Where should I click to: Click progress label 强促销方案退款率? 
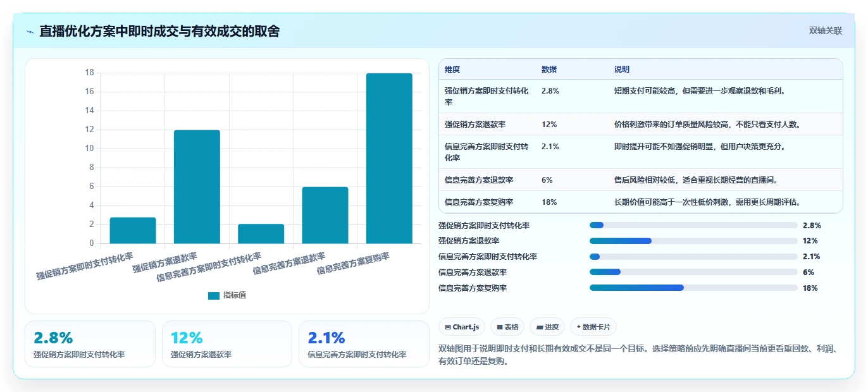469,241
